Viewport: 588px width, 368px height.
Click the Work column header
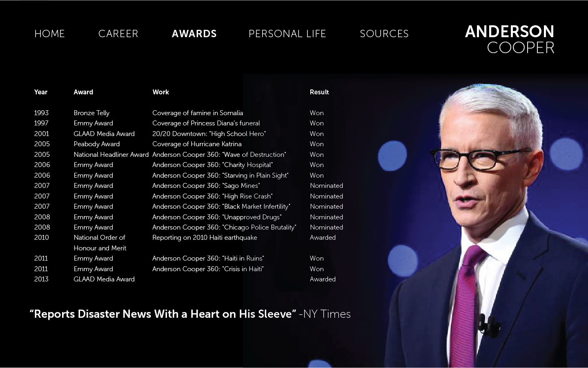point(160,92)
